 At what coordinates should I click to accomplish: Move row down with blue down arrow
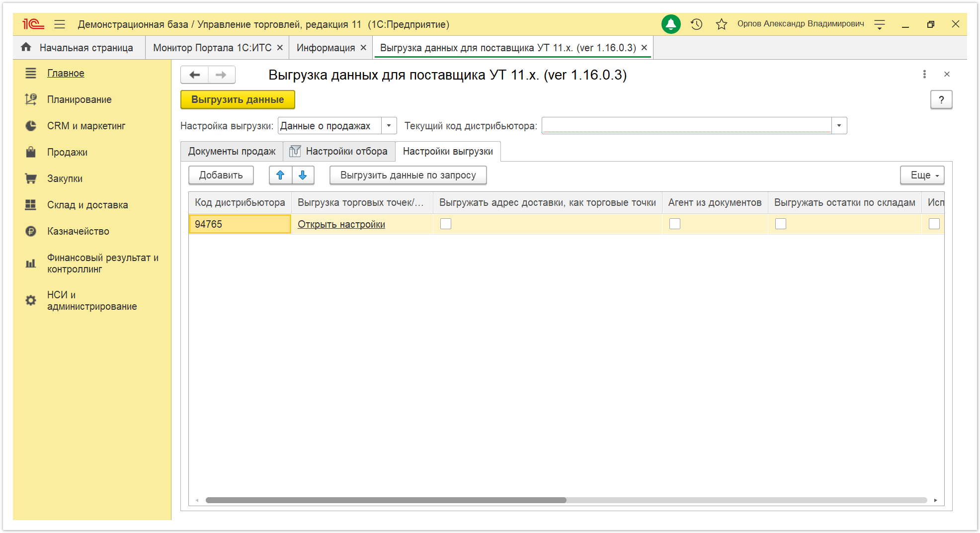(303, 175)
